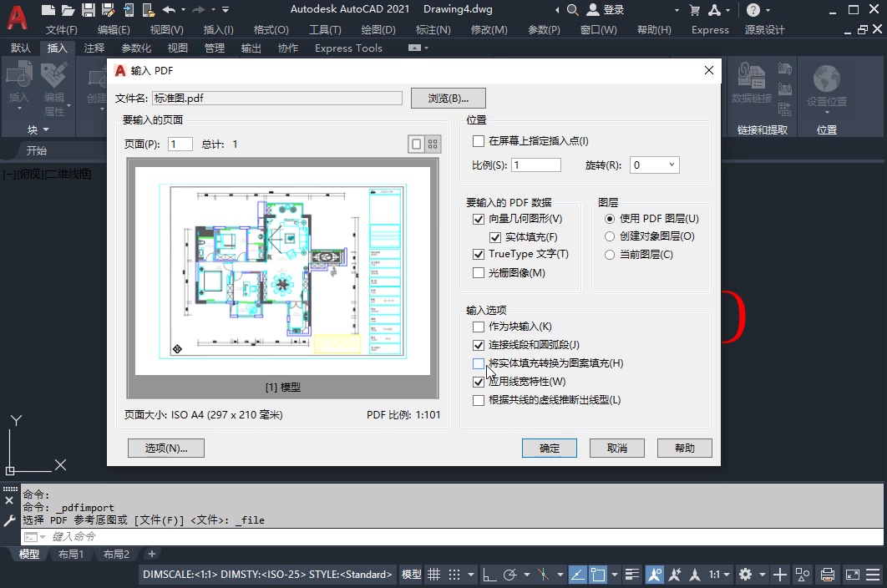Click the 浏览(B) button
The width and height of the screenshot is (887, 588).
(448, 98)
